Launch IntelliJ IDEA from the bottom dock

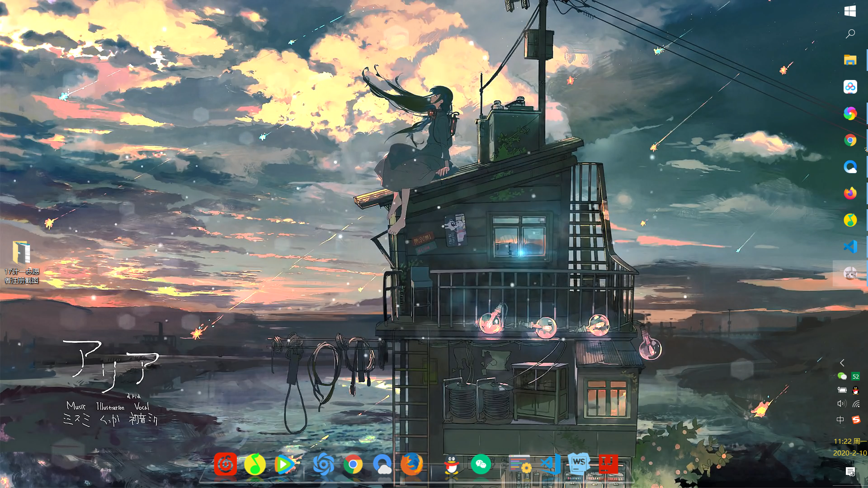[608, 463]
